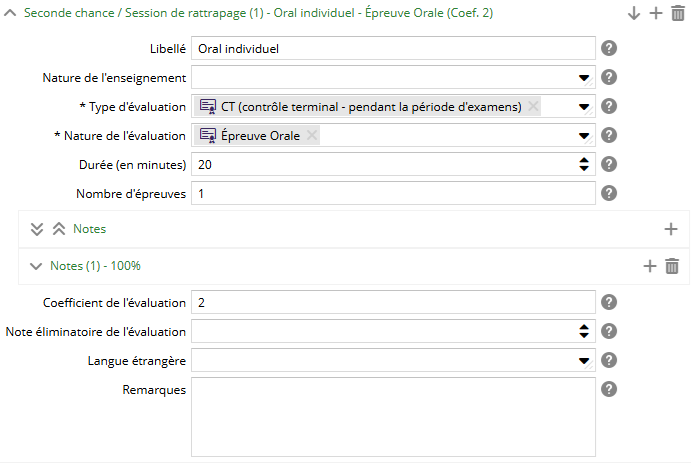Remove the CT contrôle terminal tag
691x463 pixels.
(533, 107)
